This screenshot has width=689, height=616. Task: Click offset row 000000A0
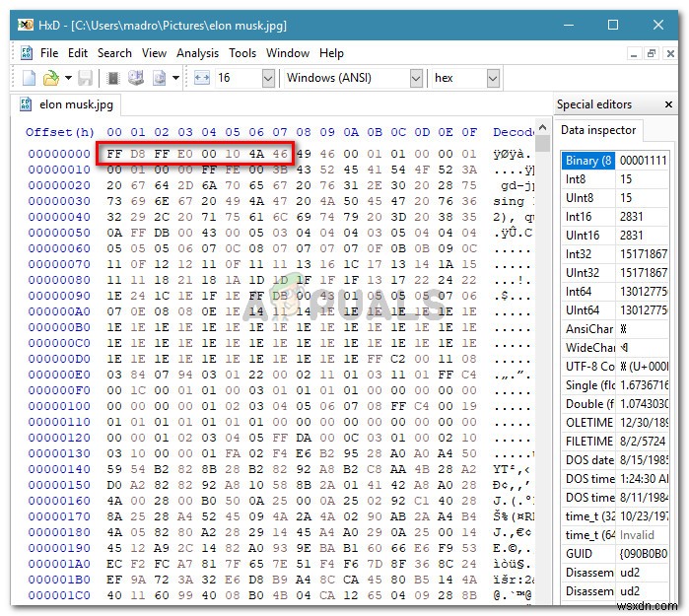(x=59, y=311)
